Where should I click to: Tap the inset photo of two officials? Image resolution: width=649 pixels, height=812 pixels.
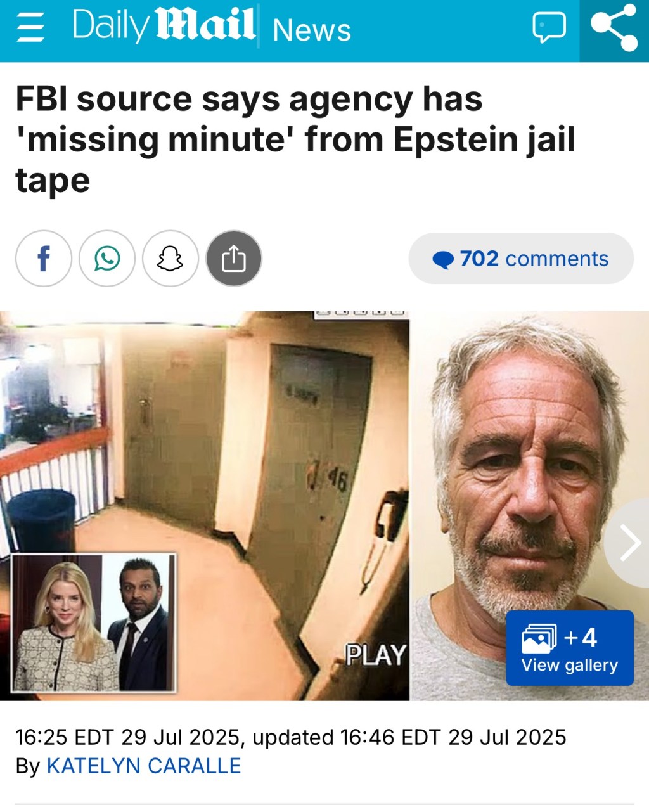[x=94, y=623]
